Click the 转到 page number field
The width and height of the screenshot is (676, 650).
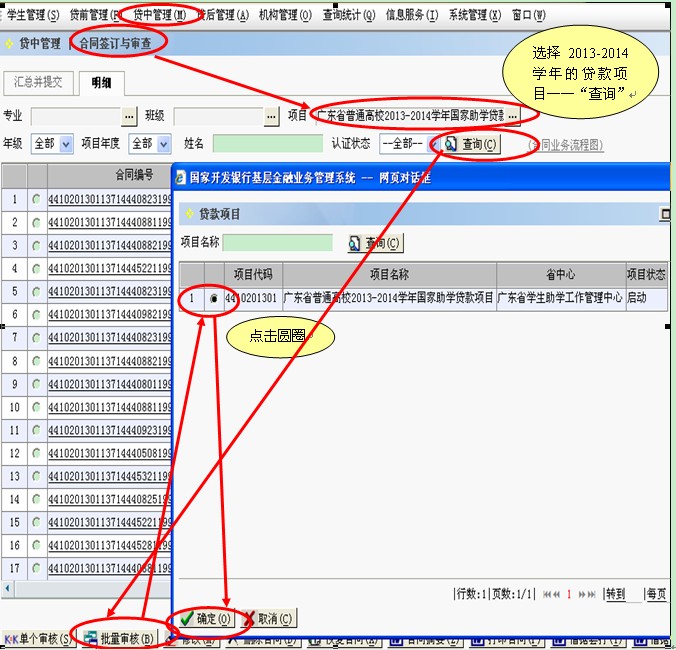coord(634,595)
